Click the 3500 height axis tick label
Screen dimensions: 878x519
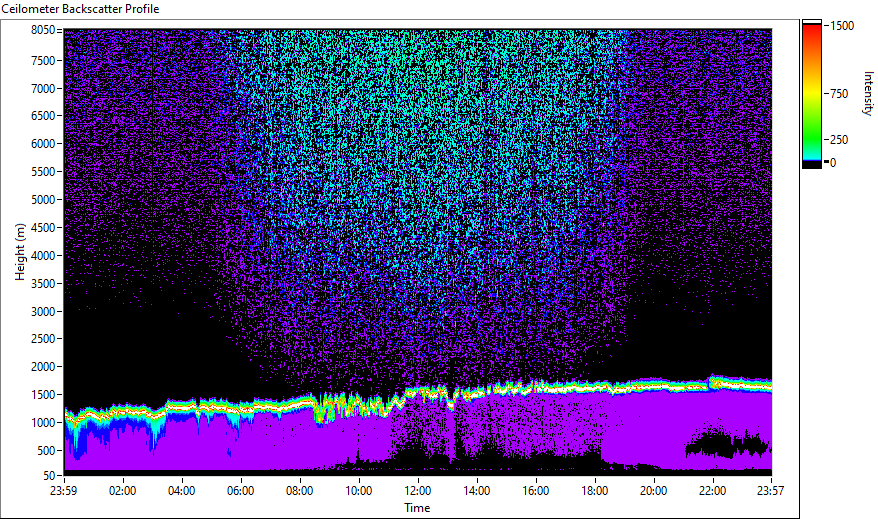(x=43, y=284)
